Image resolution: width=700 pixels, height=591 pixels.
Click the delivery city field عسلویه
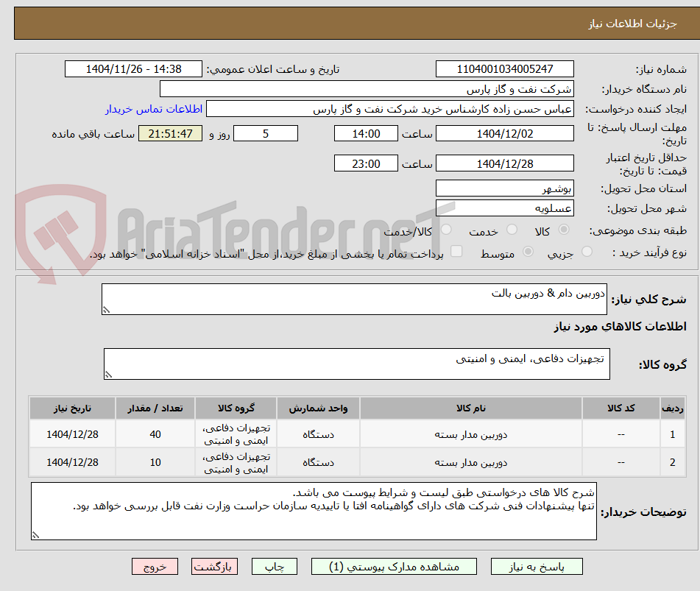[504, 208]
